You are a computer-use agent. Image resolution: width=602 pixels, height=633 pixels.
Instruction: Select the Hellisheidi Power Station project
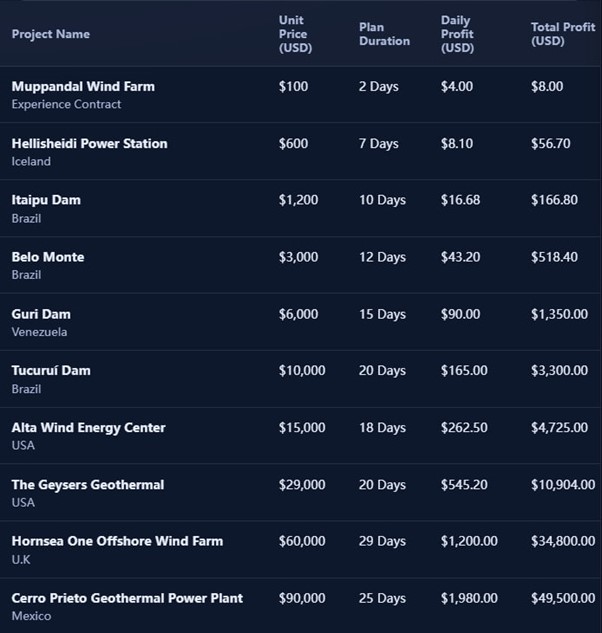(x=89, y=144)
